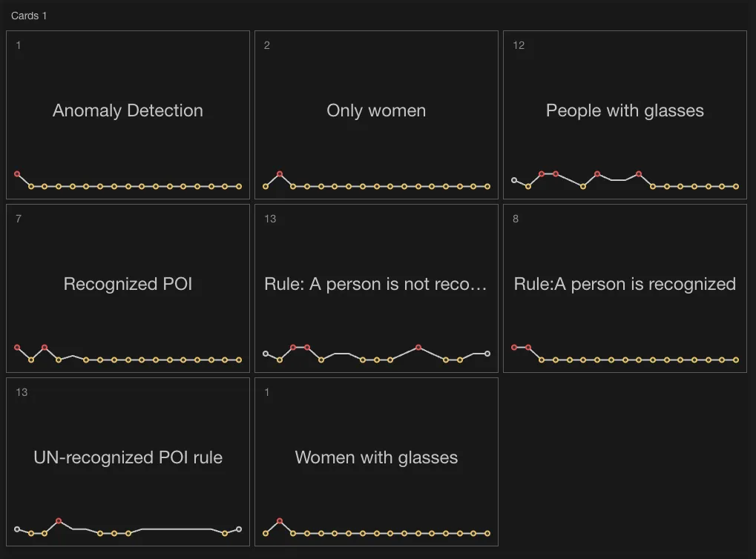Select the People with glasses card

pyautogui.click(x=625, y=115)
